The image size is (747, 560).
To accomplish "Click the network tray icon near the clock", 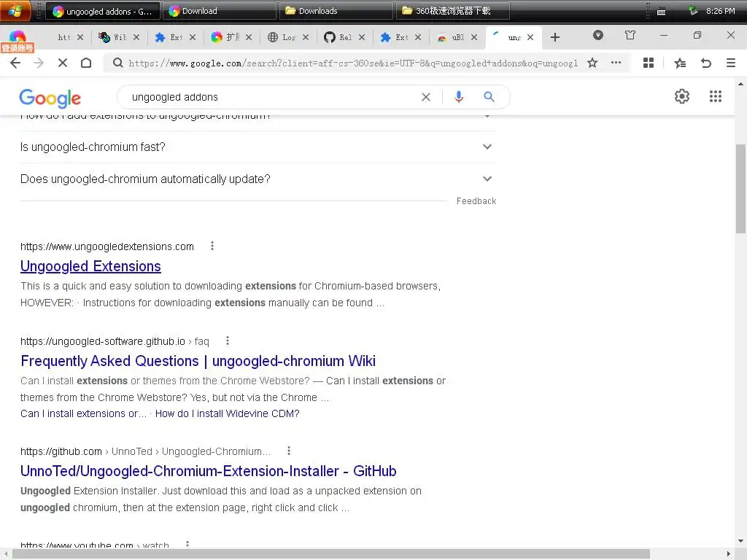I will tap(693, 10).
